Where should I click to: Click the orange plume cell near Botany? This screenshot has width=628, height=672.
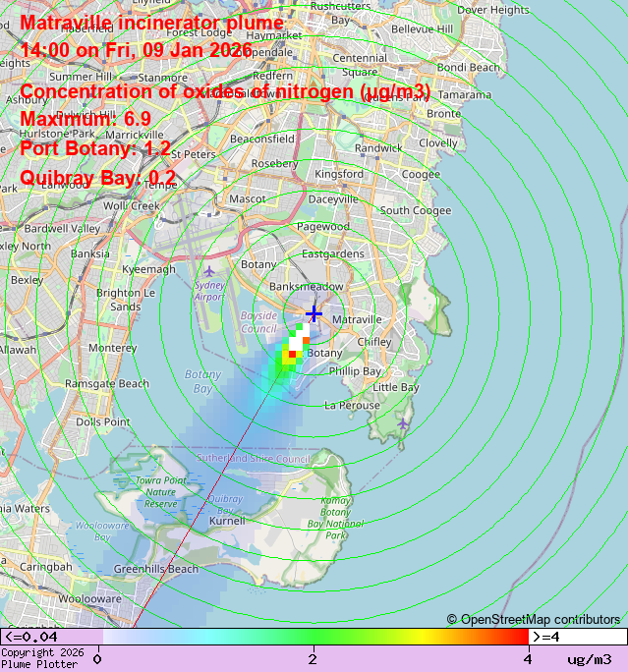[x=306, y=341]
